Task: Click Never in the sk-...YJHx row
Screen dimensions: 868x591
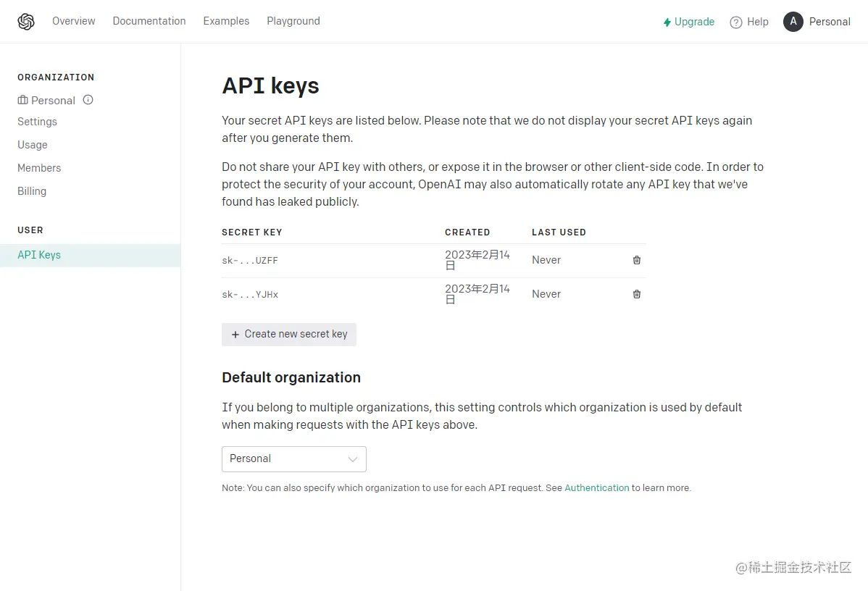Action: 546,294
